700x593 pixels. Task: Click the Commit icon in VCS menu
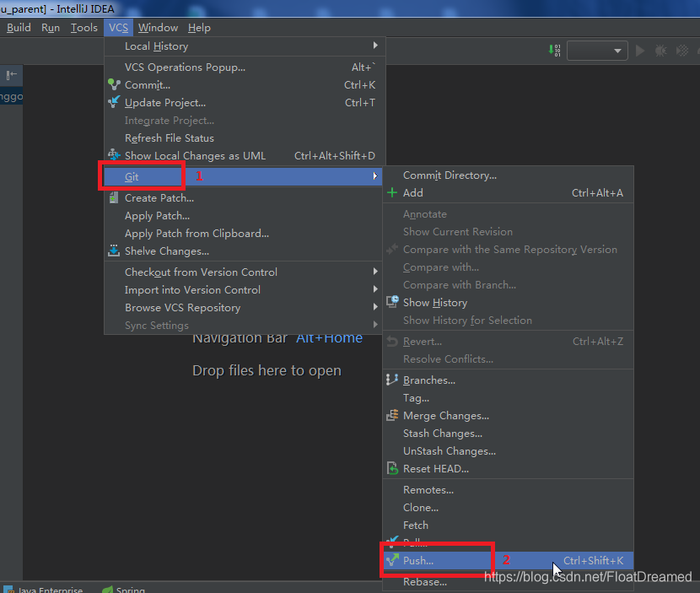115,84
